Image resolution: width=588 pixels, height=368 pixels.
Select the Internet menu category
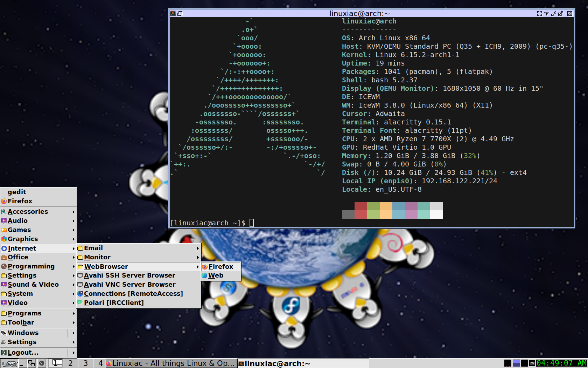38,248
